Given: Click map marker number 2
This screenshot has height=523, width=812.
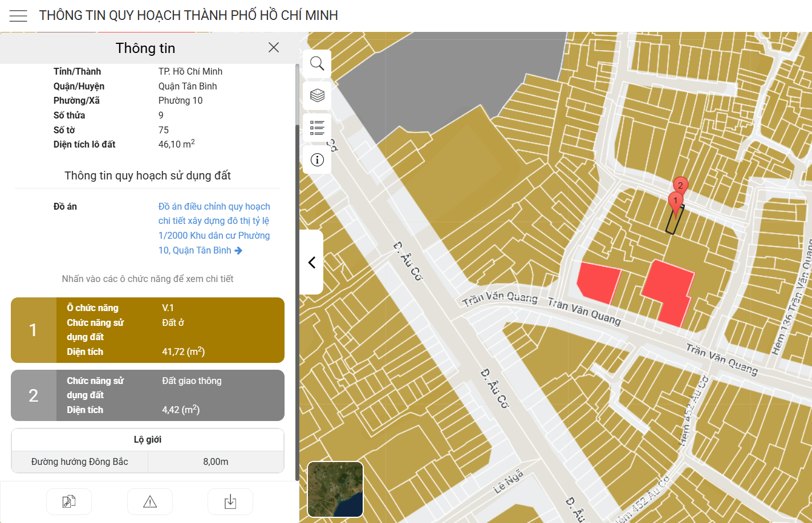Looking at the screenshot, I should (x=680, y=185).
